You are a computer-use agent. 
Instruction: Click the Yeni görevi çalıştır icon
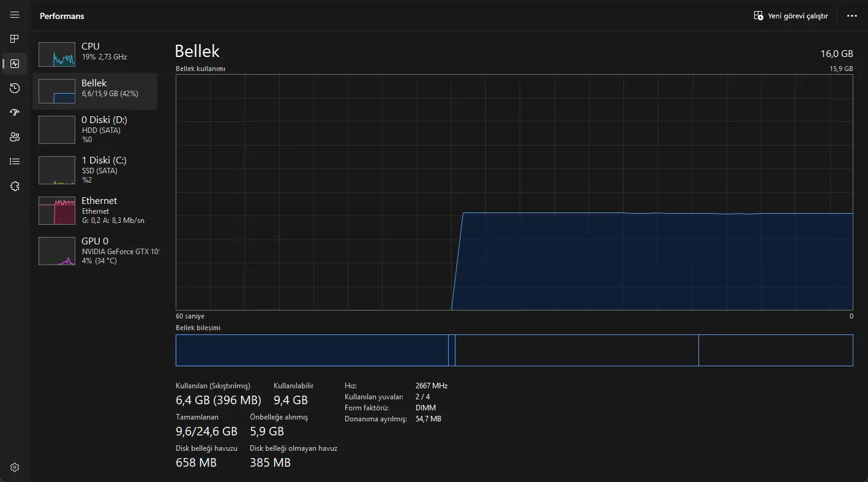[758, 16]
